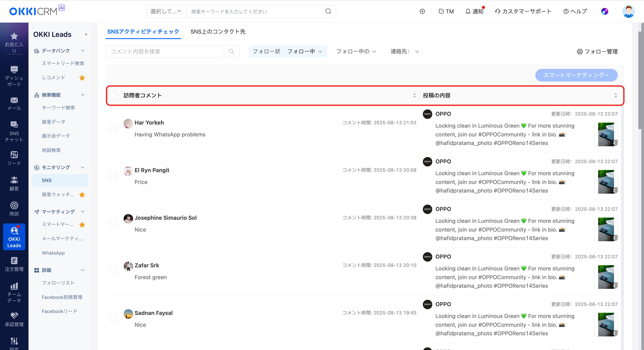The height and width of the screenshot is (350, 644).
Task: Open the スマートマーケティング dropdown button
Action: (x=576, y=75)
